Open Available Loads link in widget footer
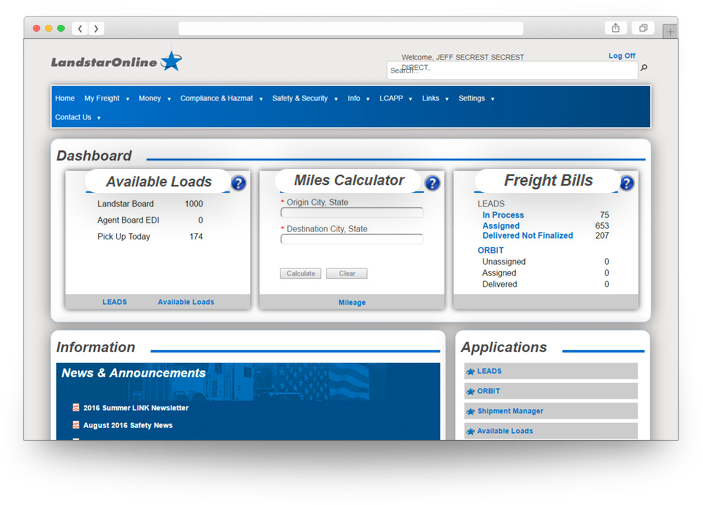The width and height of the screenshot is (703, 505). tap(186, 302)
